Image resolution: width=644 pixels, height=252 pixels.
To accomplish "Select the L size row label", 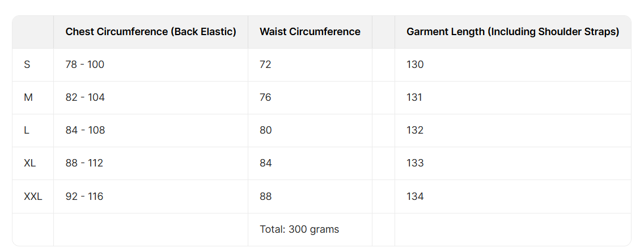I will pos(27,130).
